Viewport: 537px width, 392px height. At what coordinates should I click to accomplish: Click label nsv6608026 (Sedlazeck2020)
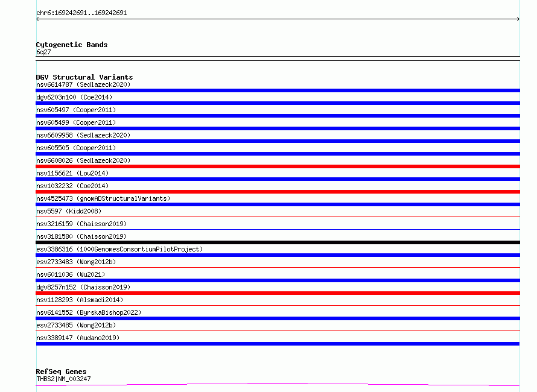click(83, 160)
